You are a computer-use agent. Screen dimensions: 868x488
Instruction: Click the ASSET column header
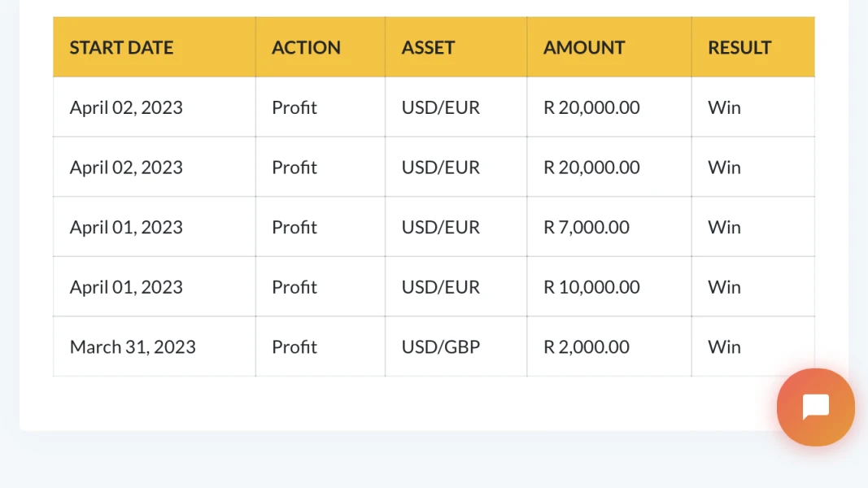428,47
